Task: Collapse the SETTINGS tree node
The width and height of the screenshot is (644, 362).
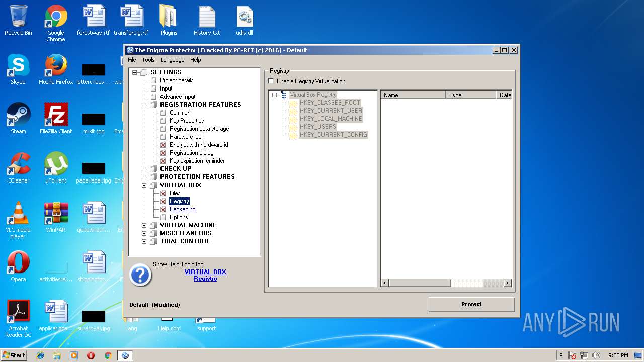Action: tap(135, 72)
